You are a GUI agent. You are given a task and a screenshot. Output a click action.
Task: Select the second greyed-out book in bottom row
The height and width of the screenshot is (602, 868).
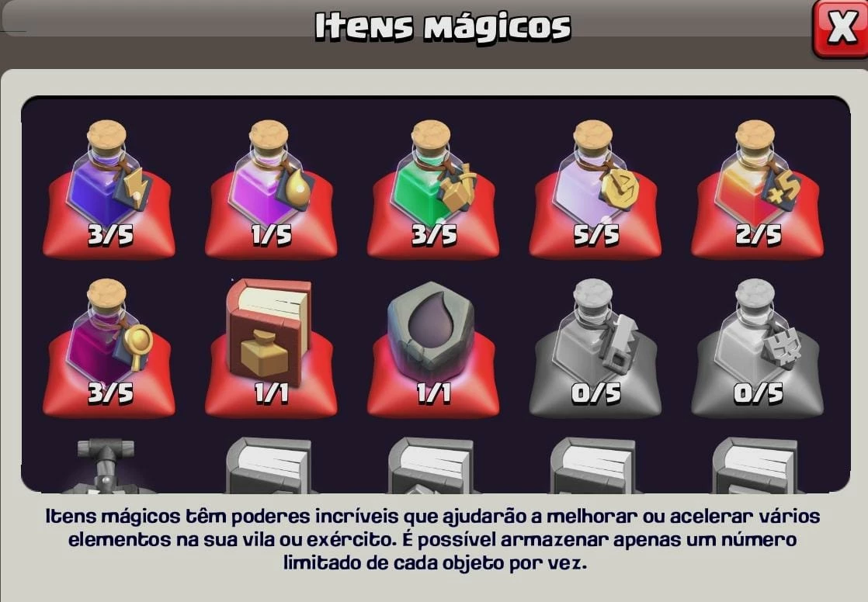coord(432,465)
